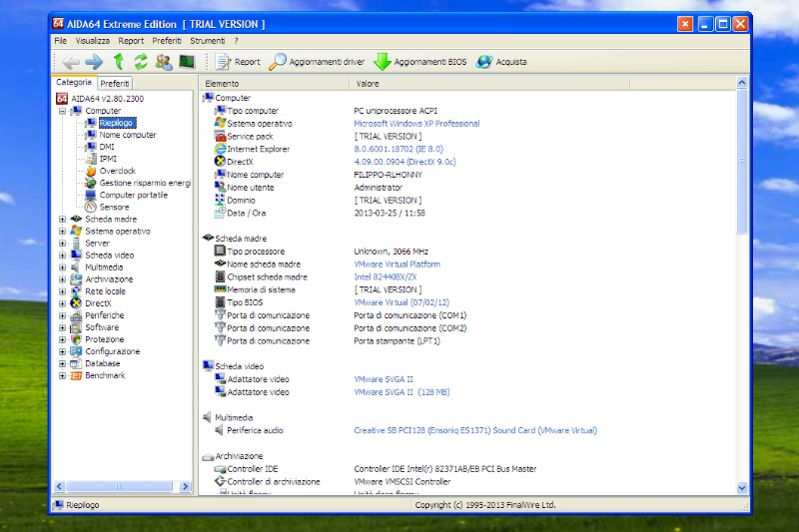Screen dimensions: 799x532
Task: Click the blue Forward navigation arrow
Action: tap(94, 62)
